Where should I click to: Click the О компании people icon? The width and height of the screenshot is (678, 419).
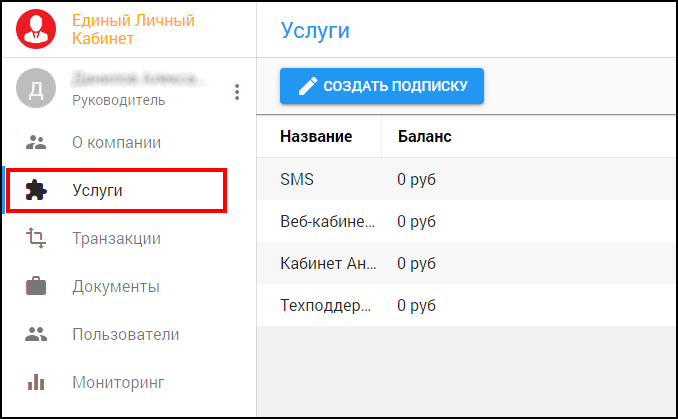click(x=36, y=142)
